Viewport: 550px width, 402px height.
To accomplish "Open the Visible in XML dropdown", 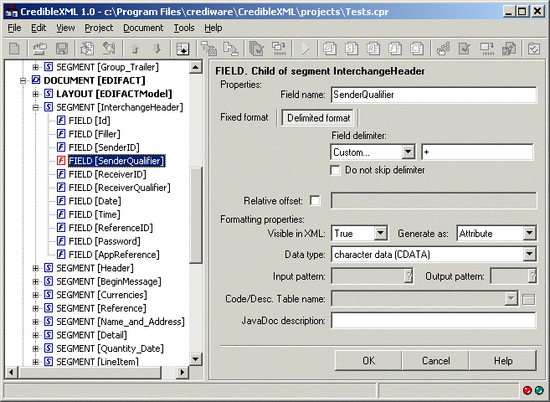I will 380,233.
